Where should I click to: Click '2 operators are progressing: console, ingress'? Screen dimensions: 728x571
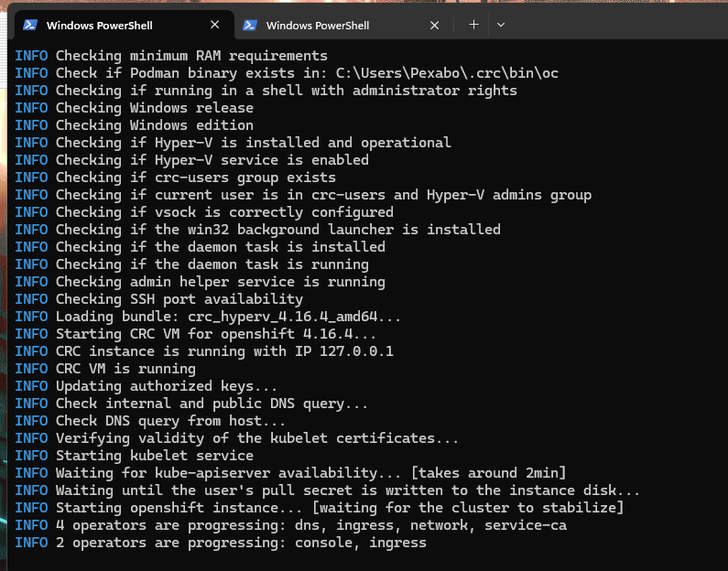pyautogui.click(x=221, y=543)
